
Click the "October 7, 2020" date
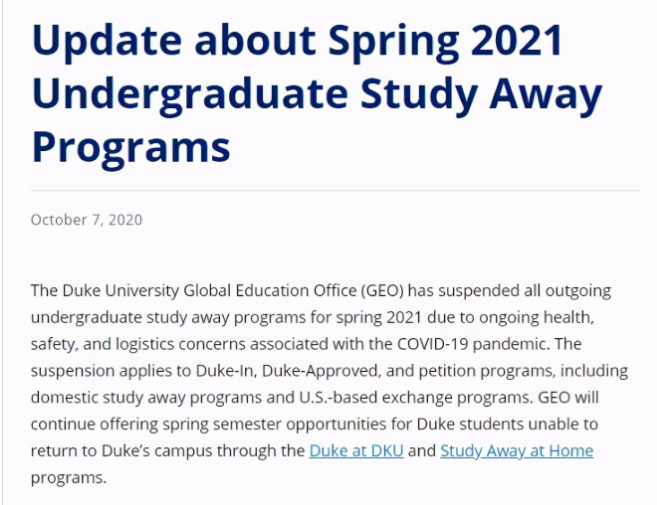click(86, 219)
